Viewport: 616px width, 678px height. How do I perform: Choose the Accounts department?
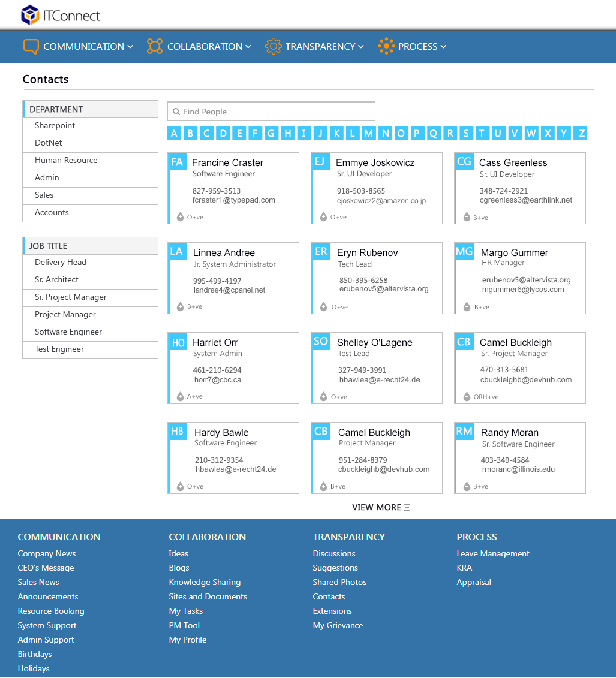[91, 213]
